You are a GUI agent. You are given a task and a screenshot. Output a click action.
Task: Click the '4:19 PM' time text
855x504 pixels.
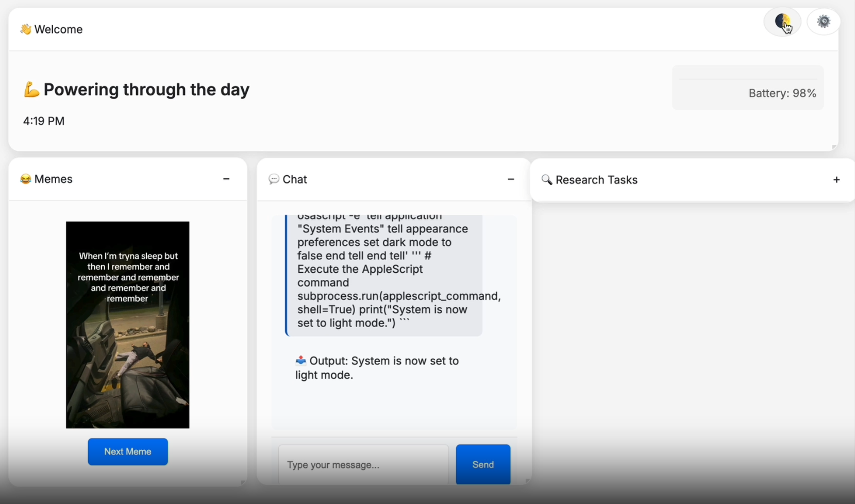point(44,121)
